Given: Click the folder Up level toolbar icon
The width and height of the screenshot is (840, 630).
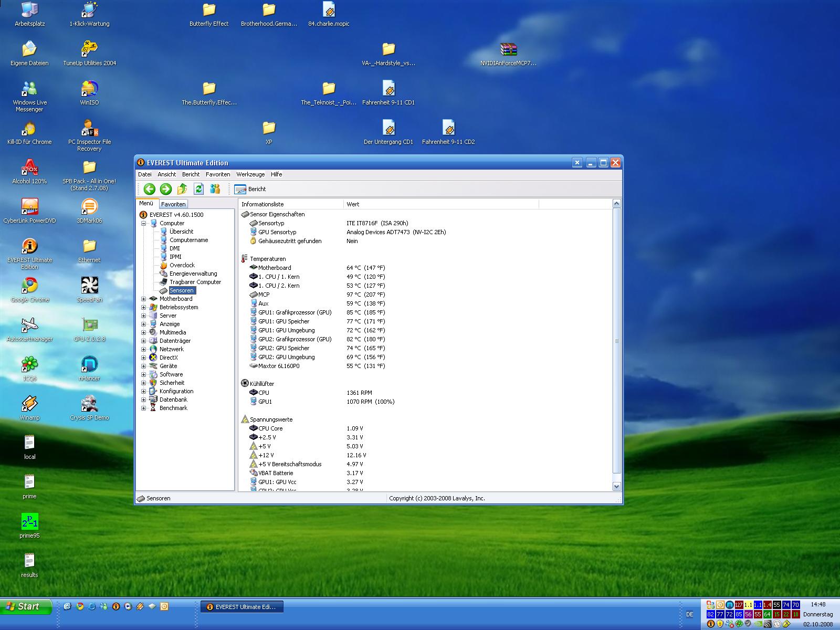Looking at the screenshot, I should tap(182, 189).
